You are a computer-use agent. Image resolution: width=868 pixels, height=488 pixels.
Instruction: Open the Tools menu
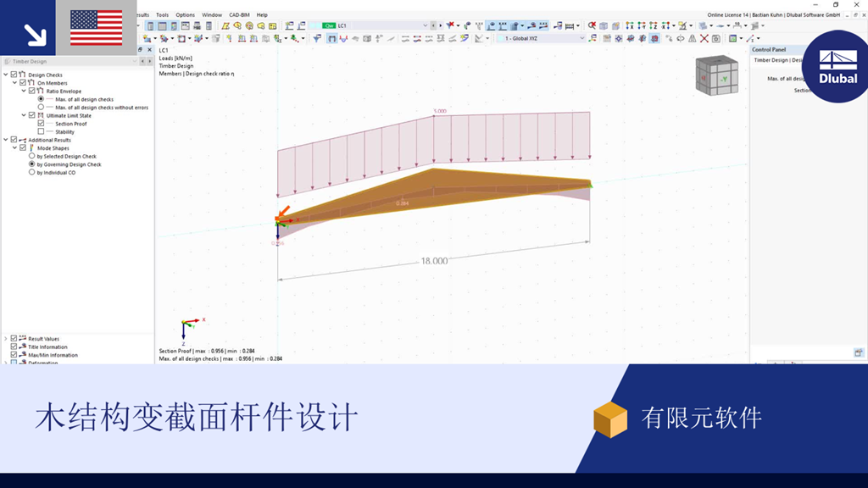click(162, 15)
